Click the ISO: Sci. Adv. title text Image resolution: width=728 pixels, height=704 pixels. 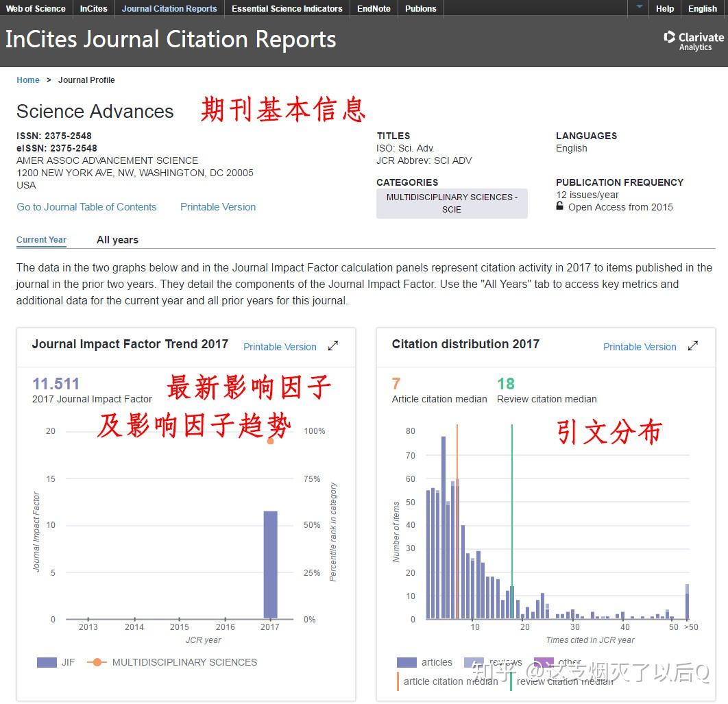point(405,148)
